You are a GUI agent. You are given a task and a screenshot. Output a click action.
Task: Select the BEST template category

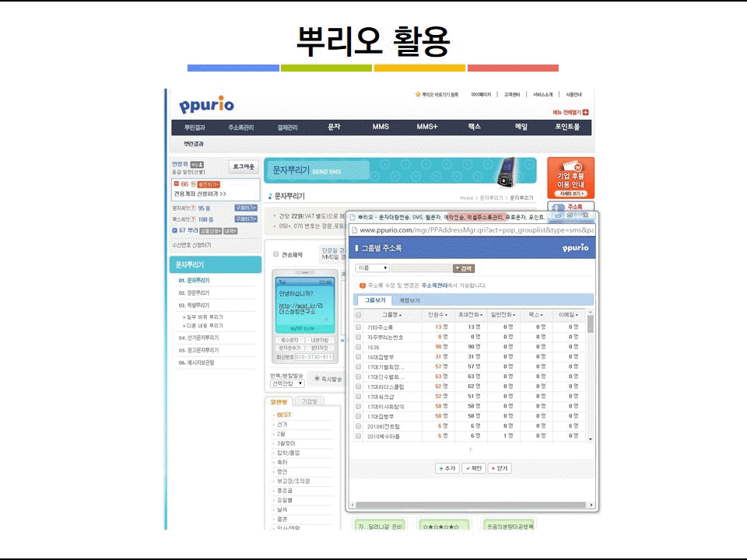click(284, 415)
